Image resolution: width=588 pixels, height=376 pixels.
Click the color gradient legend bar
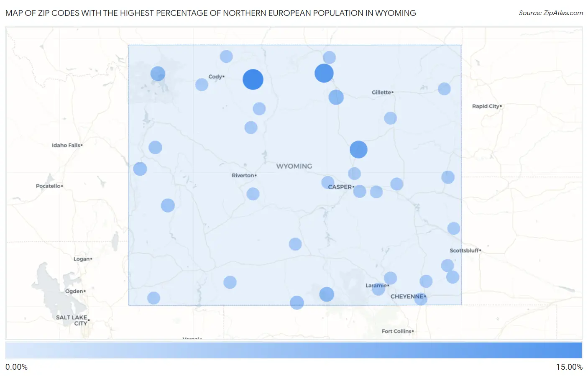pyautogui.click(x=294, y=350)
